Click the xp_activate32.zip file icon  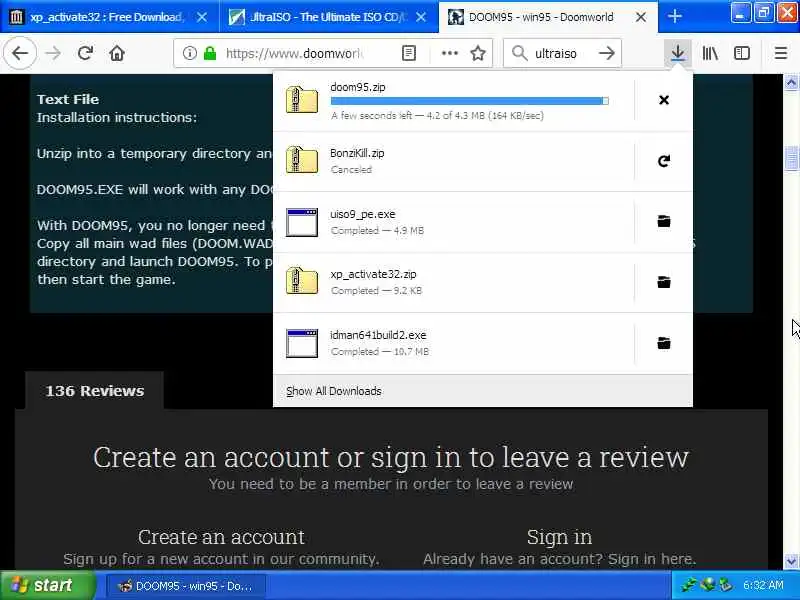[x=302, y=281]
